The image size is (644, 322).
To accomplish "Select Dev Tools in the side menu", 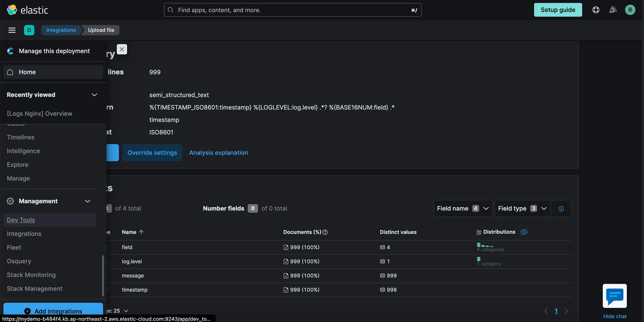I will pos(21,220).
